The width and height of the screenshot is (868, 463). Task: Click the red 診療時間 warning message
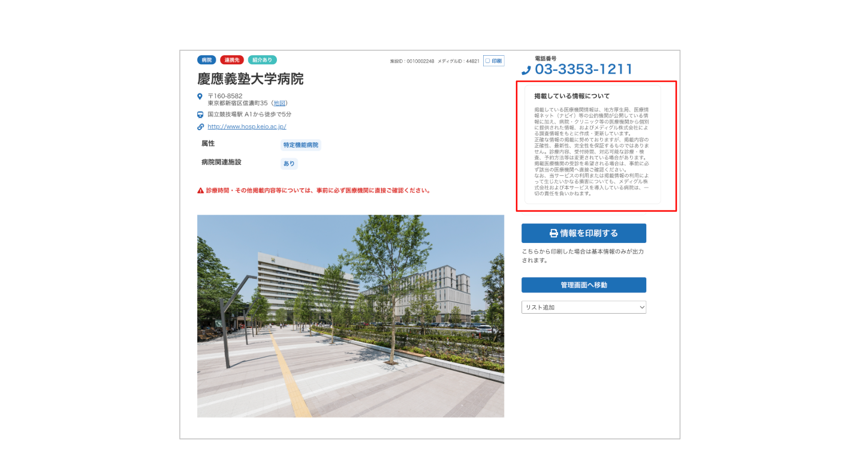pos(318,191)
